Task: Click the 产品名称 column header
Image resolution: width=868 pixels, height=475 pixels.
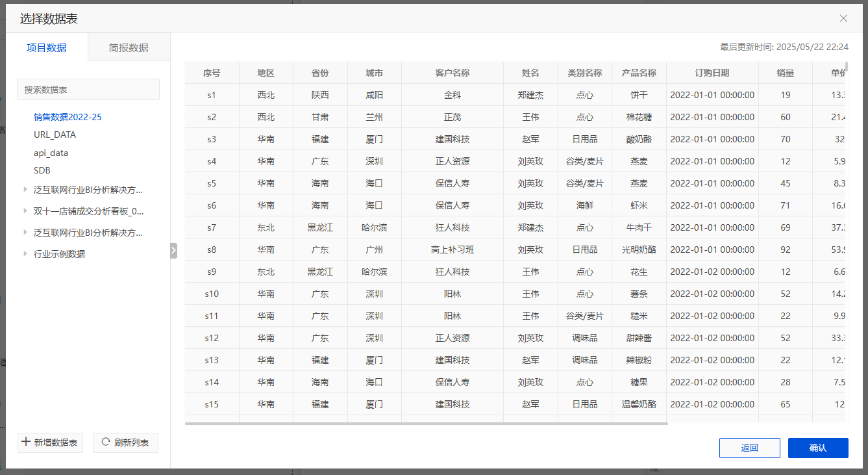Action: click(639, 73)
